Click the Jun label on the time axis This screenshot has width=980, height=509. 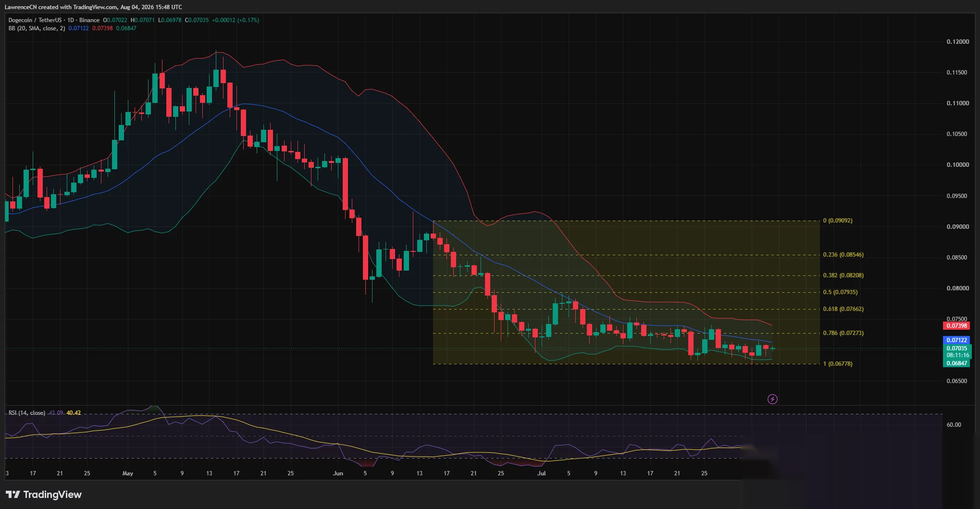[338, 473]
